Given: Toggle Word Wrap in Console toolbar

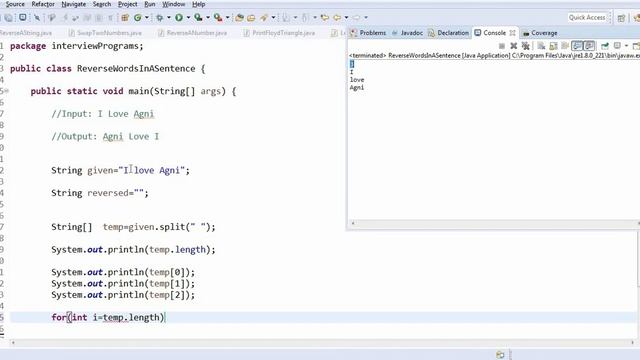Looking at the screenshot, I should click(x=565, y=46).
